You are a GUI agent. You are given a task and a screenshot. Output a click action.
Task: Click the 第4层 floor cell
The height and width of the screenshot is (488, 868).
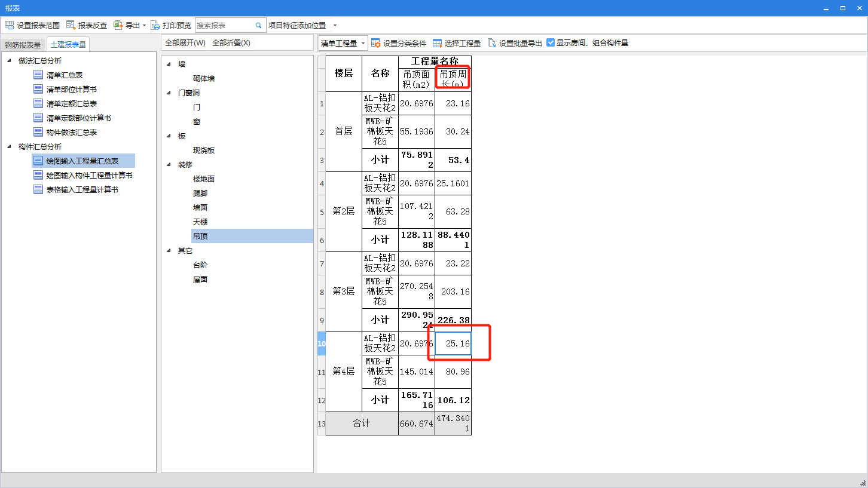coord(344,372)
